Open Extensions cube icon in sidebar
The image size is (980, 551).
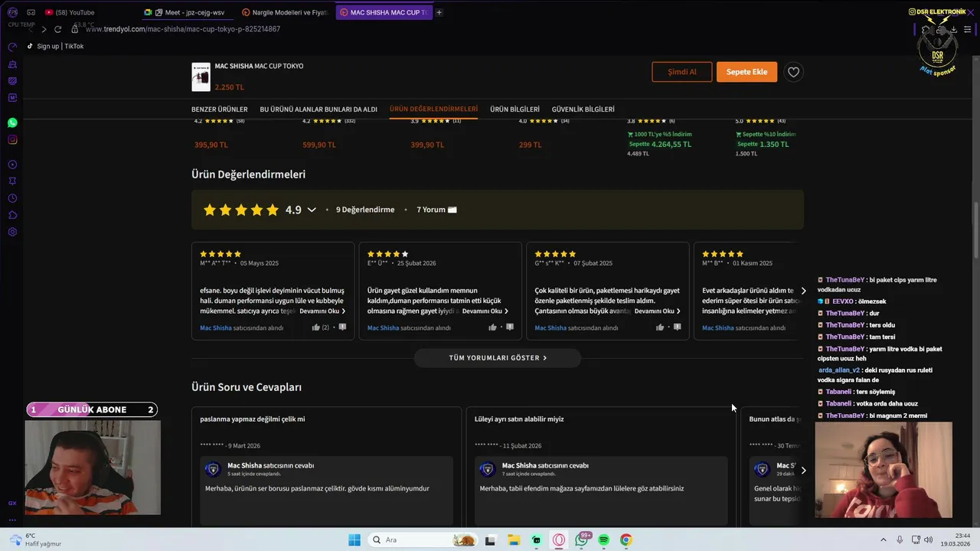coord(12,215)
